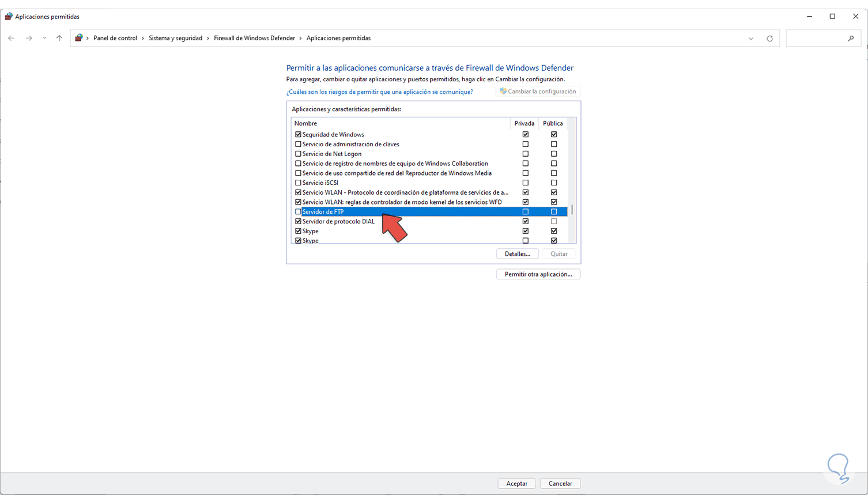Enable the Servidor de FTP name checkbox
The image size is (868, 504).
click(298, 212)
